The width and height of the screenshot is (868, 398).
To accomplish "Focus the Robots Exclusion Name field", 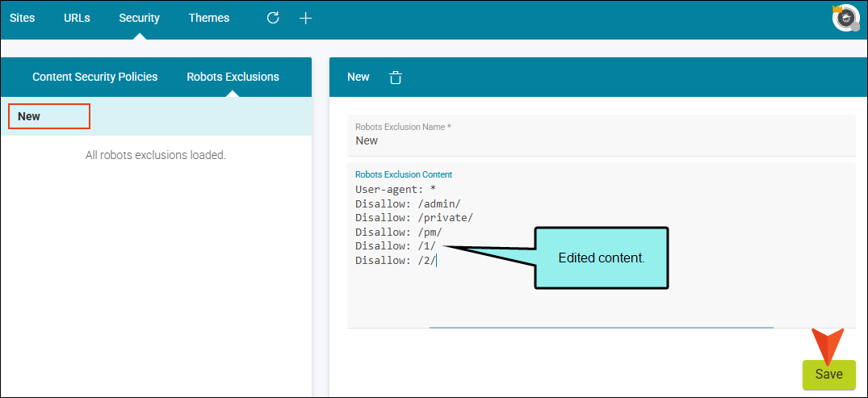I will (x=602, y=136).
